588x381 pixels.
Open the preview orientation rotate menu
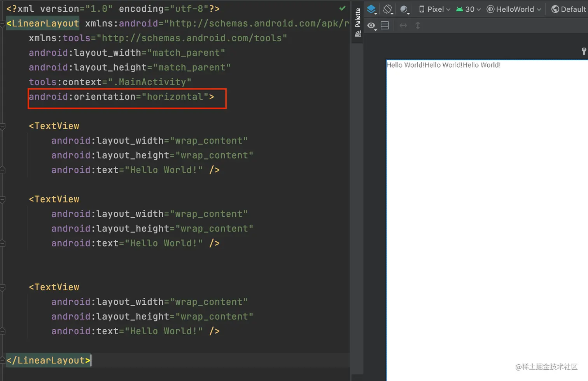click(x=388, y=9)
